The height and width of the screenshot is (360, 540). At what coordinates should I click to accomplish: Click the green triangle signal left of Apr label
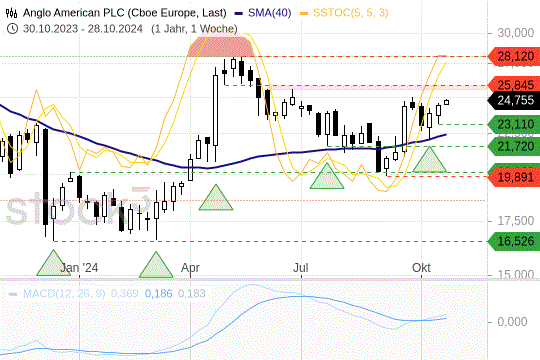pos(156,266)
